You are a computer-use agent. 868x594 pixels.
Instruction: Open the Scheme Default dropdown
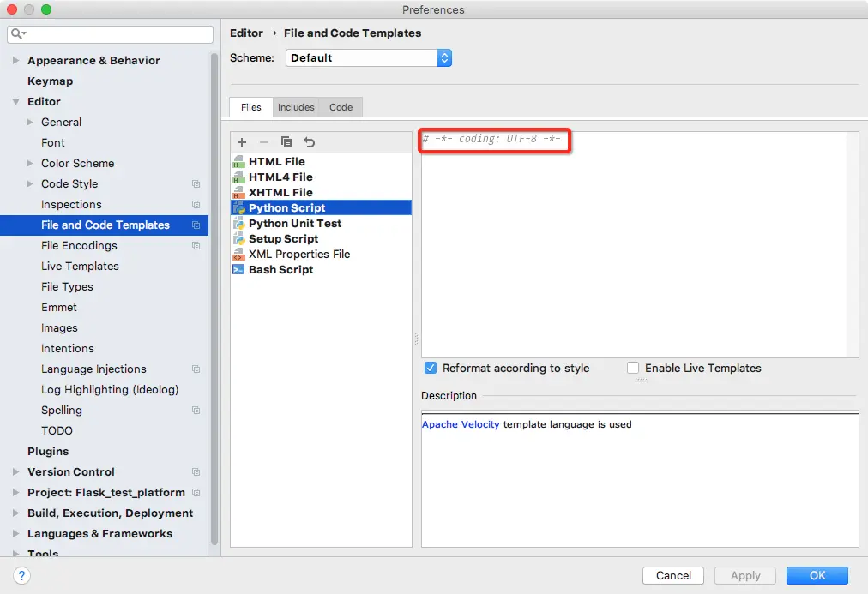pos(369,58)
